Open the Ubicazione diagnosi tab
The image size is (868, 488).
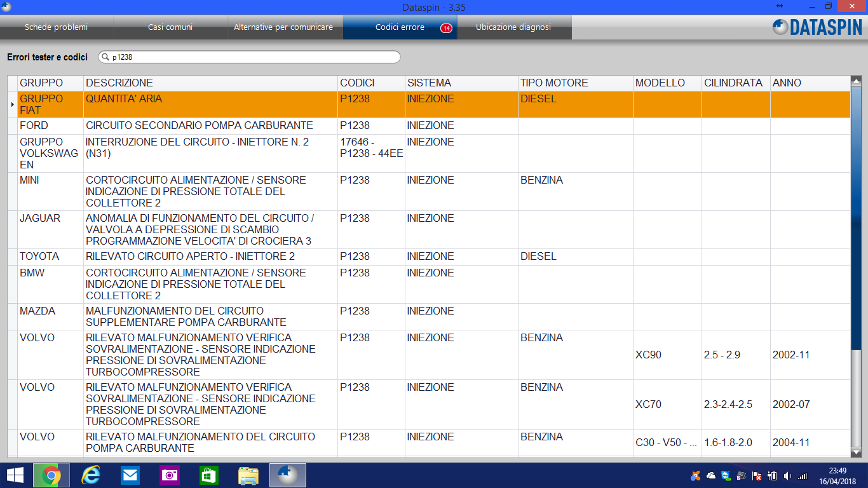click(x=513, y=27)
